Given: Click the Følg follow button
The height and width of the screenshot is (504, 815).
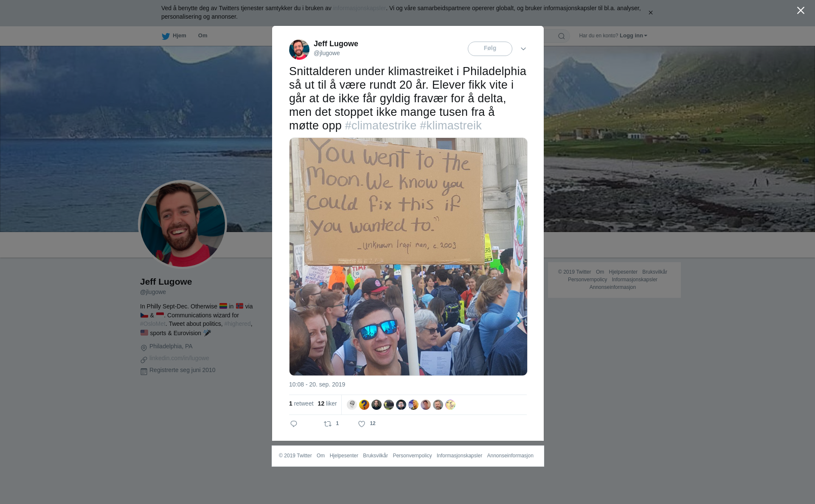Looking at the screenshot, I should point(490,49).
